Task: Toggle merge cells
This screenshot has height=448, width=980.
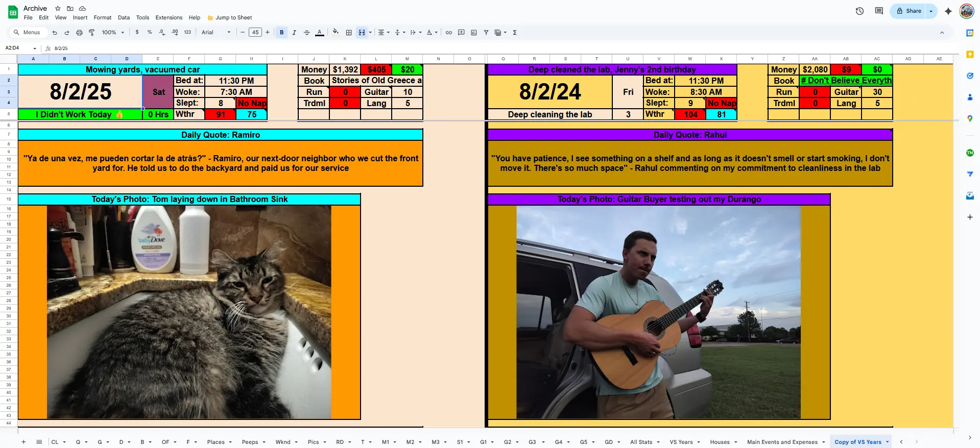Action: (362, 32)
